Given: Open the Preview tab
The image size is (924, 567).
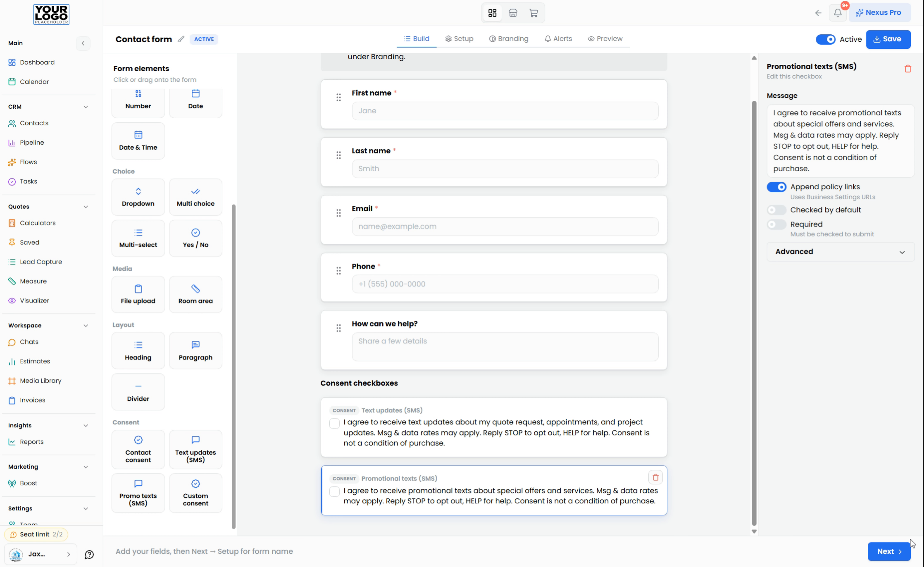Looking at the screenshot, I should (x=605, y=39).
